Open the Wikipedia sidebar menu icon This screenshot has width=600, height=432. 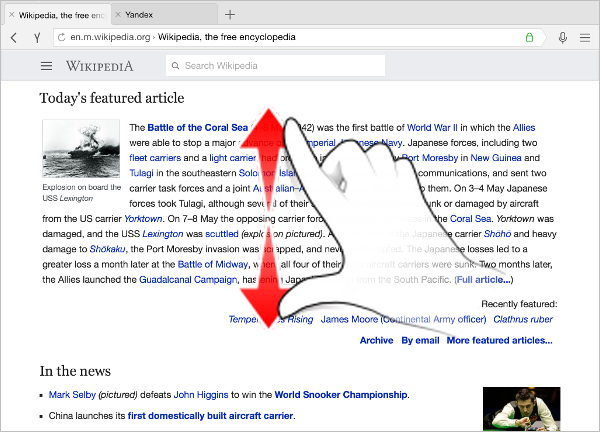pos(46,66)
